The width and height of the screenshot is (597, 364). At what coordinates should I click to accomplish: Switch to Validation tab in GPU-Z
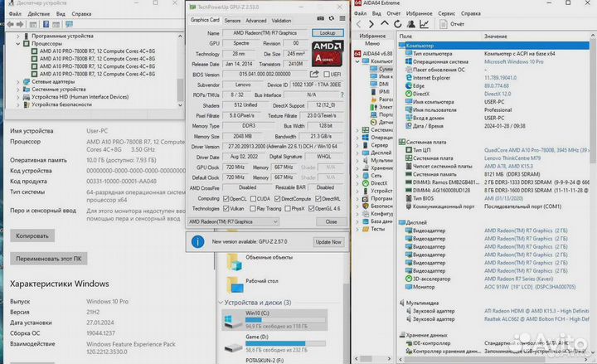pyautogui.click(x=281, y=21)
